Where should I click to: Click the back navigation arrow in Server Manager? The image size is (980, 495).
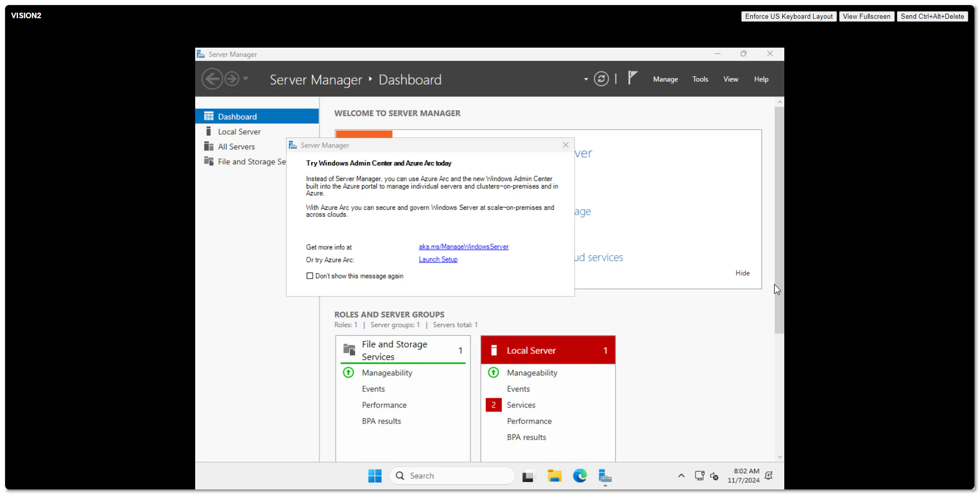coord(212,79)
